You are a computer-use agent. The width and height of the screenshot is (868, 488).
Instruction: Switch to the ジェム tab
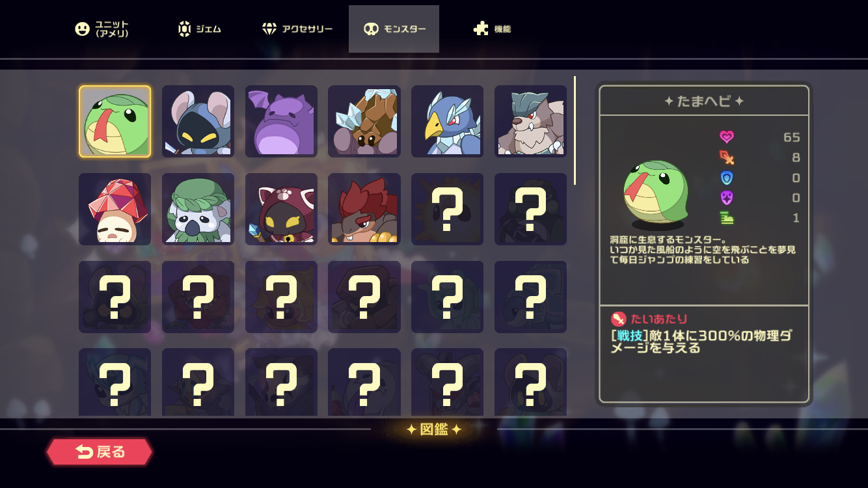(200, 29)
